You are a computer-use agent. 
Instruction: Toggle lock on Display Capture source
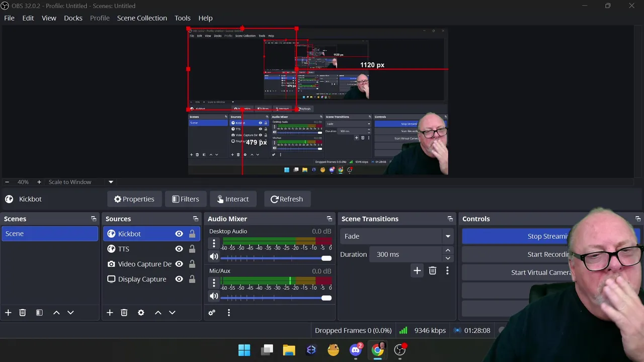192,279
